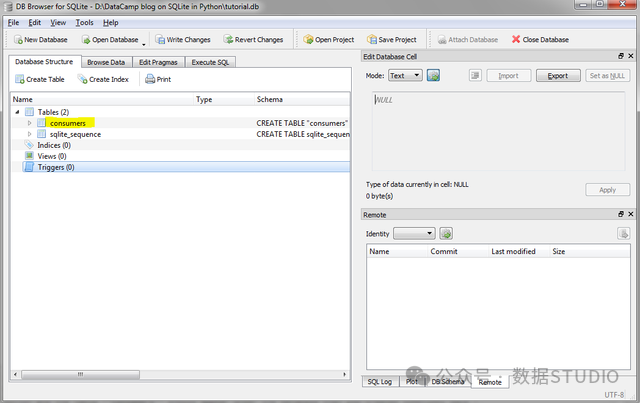The width and height of the screenshot is (640, 403).
Task: Expand the Open Database dropdown arrow
Action: [x=144, y=44]
